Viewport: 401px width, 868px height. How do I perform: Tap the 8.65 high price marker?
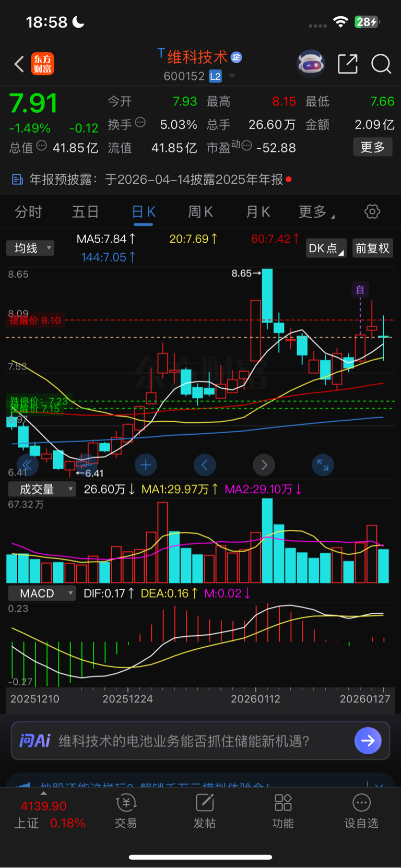(246, 274)
